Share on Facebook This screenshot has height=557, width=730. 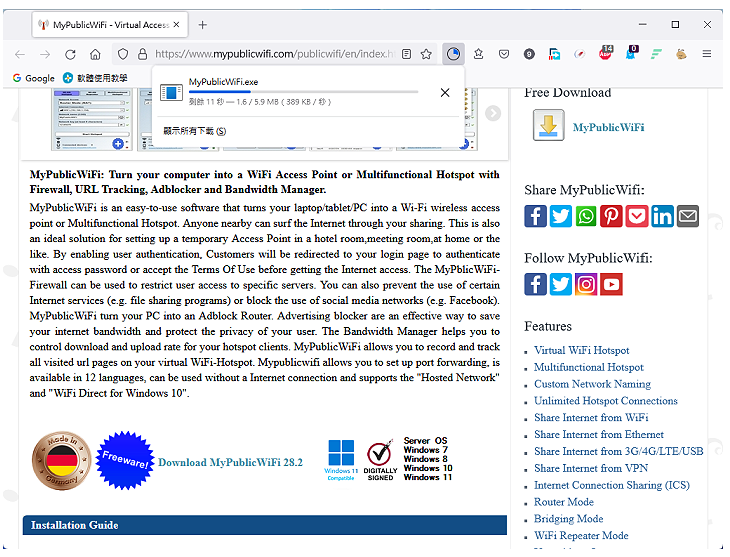click(535, 216)
